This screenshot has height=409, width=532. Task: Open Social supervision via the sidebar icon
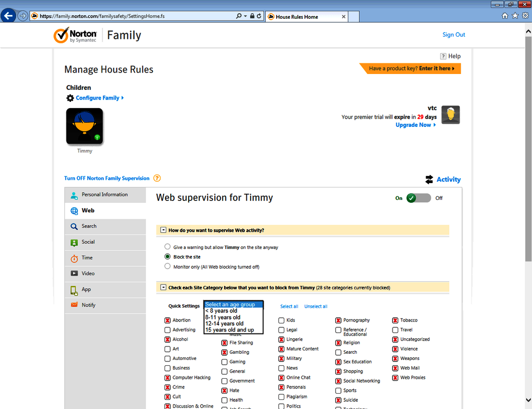[x=74, y=242]
